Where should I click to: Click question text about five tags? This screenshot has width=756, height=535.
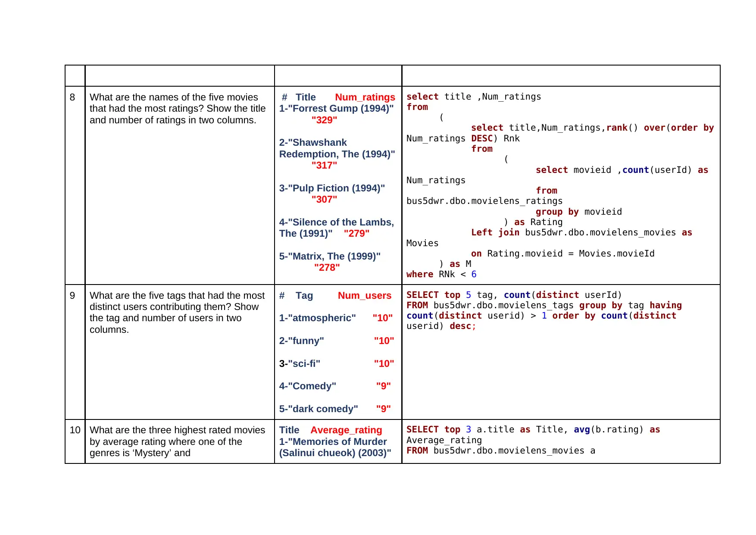coord(177,313)
